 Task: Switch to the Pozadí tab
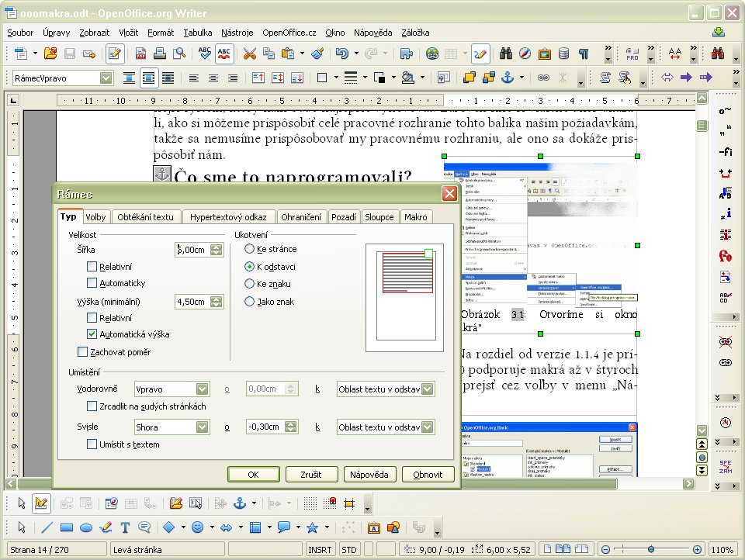[x=344, y=217]
